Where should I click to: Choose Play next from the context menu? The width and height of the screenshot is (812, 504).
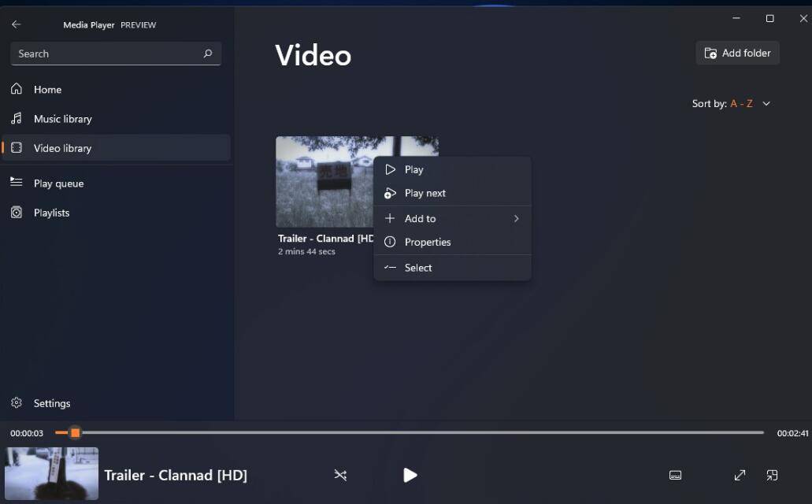click(425, 193)
